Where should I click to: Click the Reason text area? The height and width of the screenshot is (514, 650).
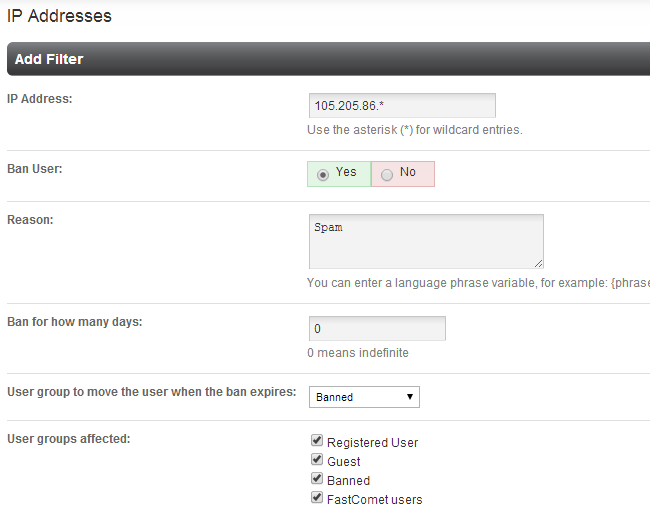tap(426, 241)
